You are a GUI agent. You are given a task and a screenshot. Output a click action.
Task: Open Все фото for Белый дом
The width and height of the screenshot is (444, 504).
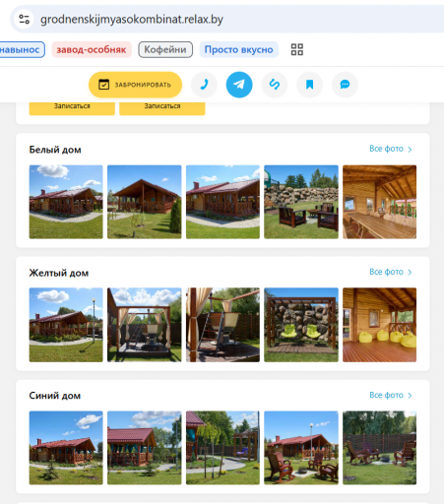386,149
